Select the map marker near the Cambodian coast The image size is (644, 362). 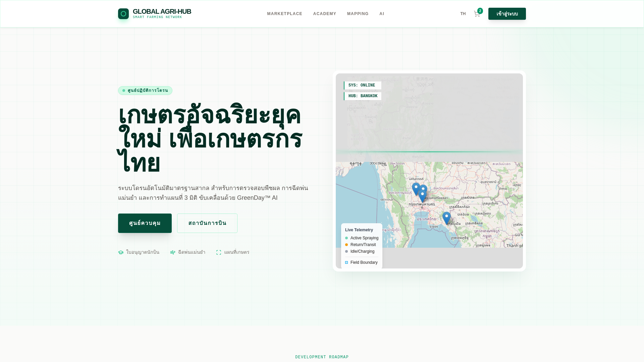(x=446, y=218)
